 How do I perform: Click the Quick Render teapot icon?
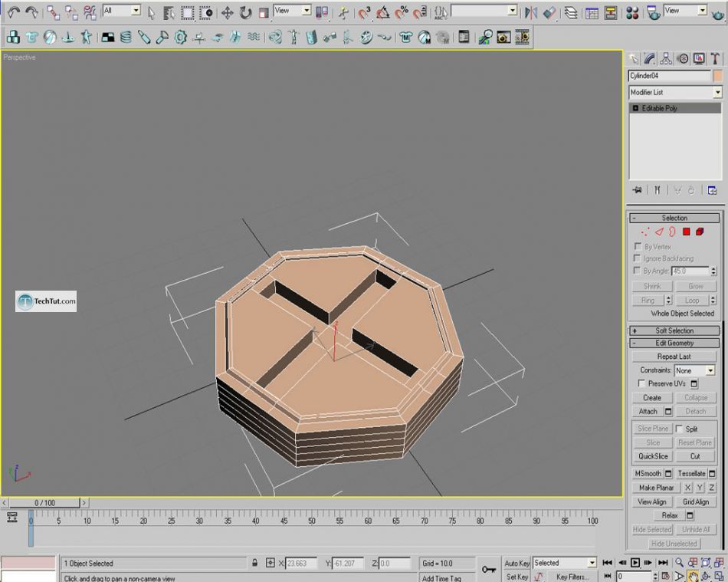coord(717,14)
